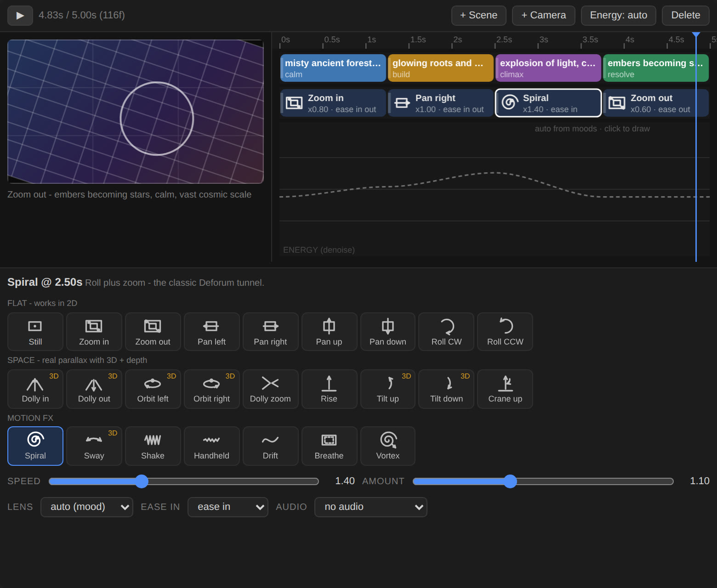
Task: Select the Pan left move
Action: coord(211,332)
